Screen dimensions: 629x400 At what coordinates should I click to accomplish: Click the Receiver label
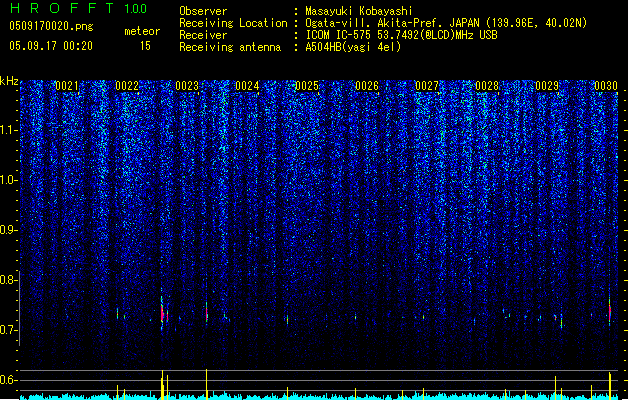click(x=203, y=35)
